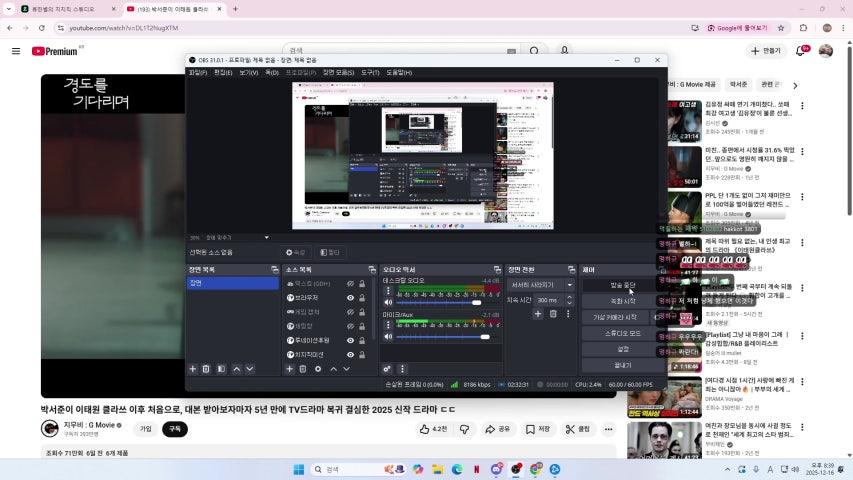The image size is (853, 480).
Task: Add a scene transition with the plus icon
Action: 537,314
